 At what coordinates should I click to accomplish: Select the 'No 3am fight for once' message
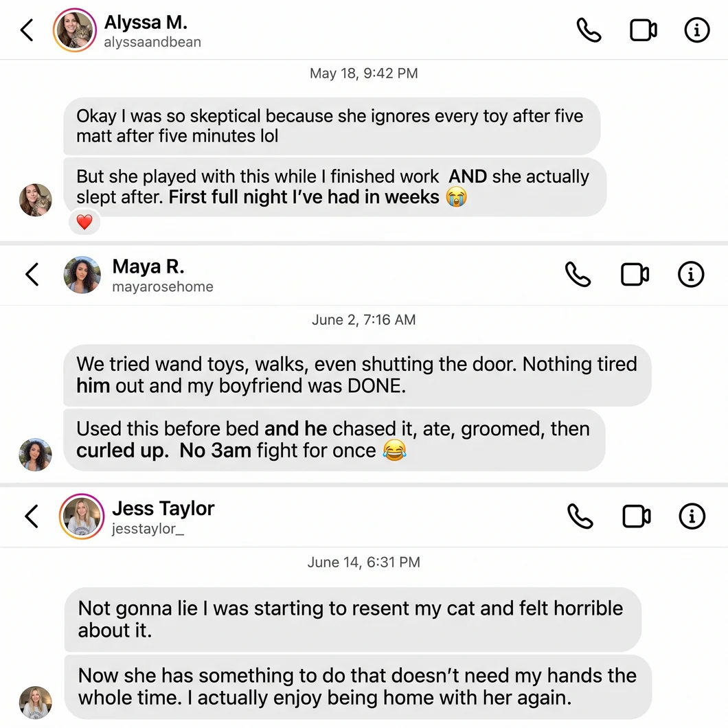click(x=334, y=440)
